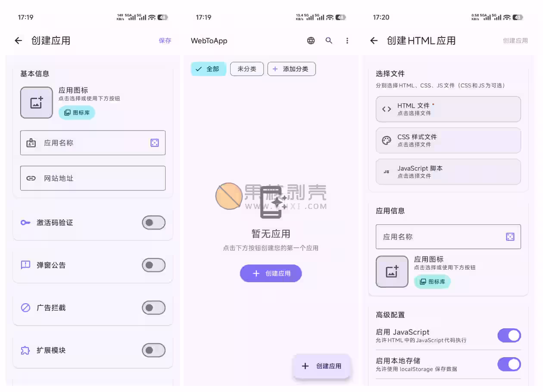543x392 pixels.
Task: Open search in the WebToApp header
Action: tap(329, 40)
